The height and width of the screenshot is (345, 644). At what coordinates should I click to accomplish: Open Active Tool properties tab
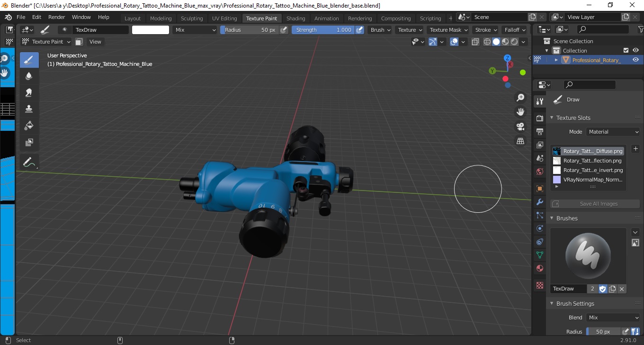[539, 101]
